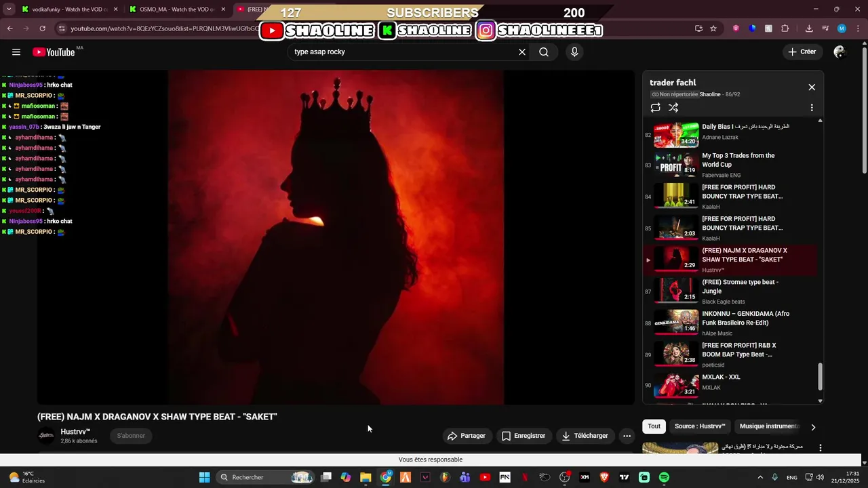868x488 pixels.
Task: View site information icon in address bar
Action: click(62, 28)
